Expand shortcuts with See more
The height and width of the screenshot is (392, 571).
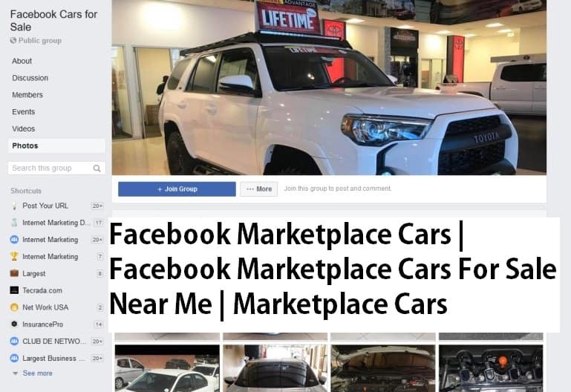38,373
